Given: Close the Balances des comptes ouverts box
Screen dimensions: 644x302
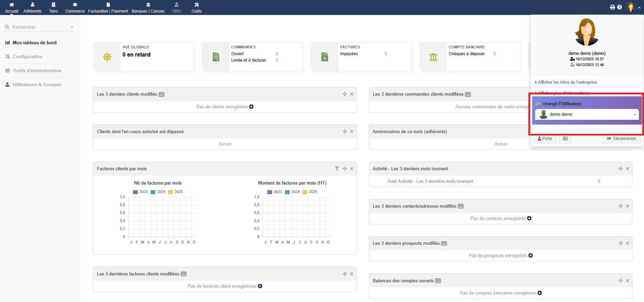Looking at the screenshot, I should pos(627,281).
